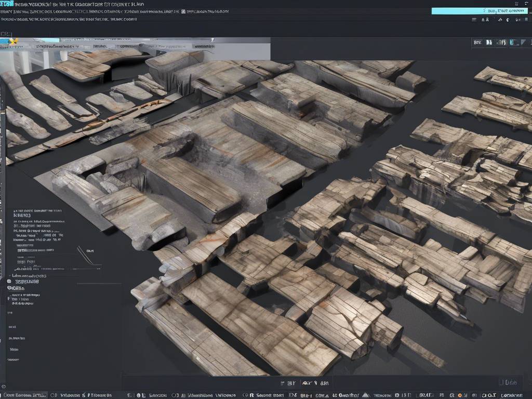This screenshot has width=532, height=399.
Task: Toggle the checkbox in the second header row
Action: (x=183, y=11)
